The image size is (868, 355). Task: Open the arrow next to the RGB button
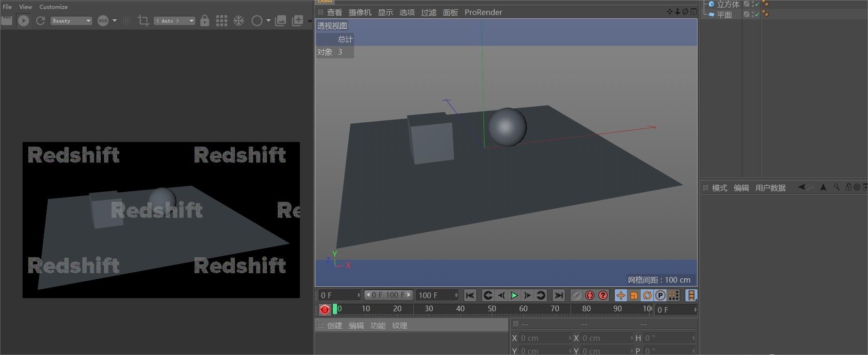point(114,21)
